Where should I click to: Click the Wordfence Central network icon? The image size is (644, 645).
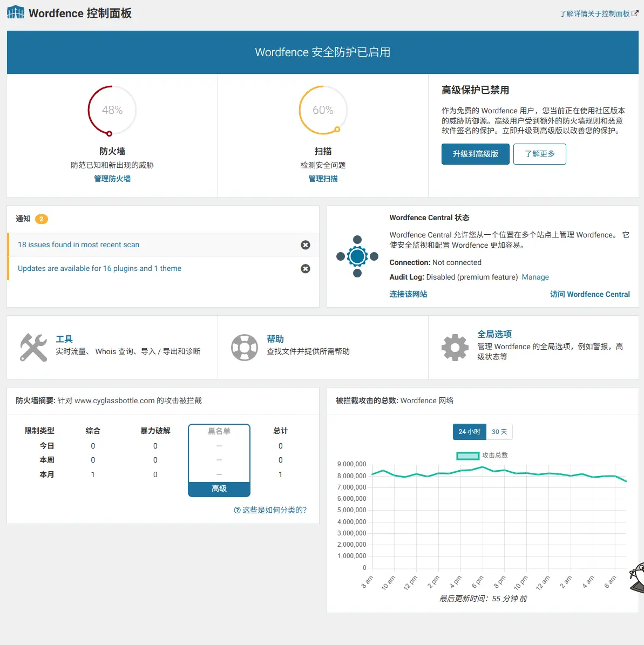(357, 256)
